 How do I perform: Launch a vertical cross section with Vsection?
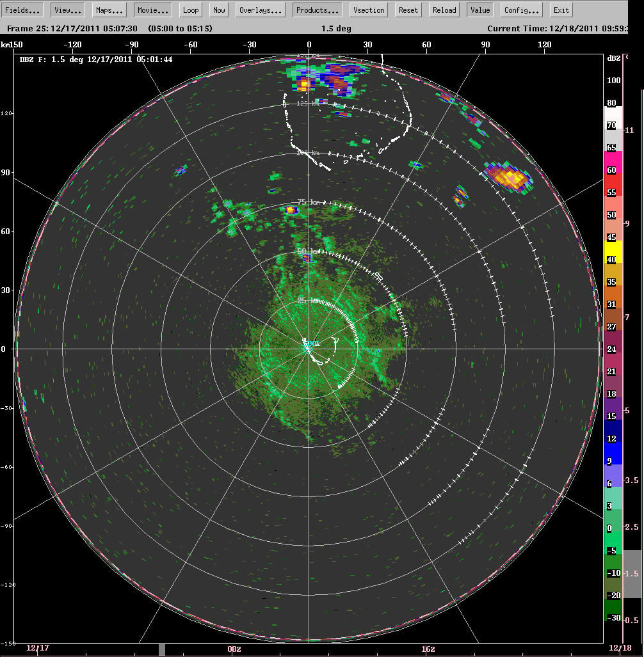pyautogui.click(x=367, y=10)
